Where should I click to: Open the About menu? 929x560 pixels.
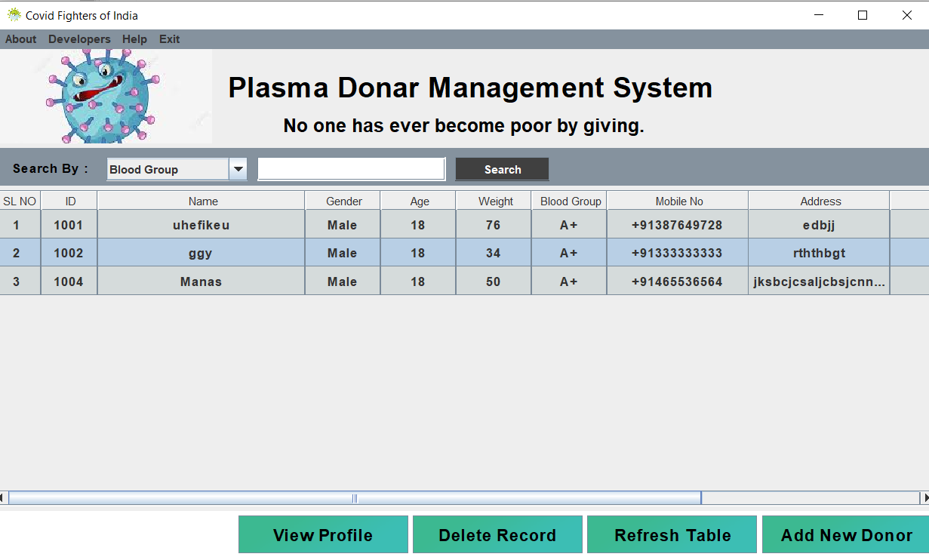(x=20, y=39)
